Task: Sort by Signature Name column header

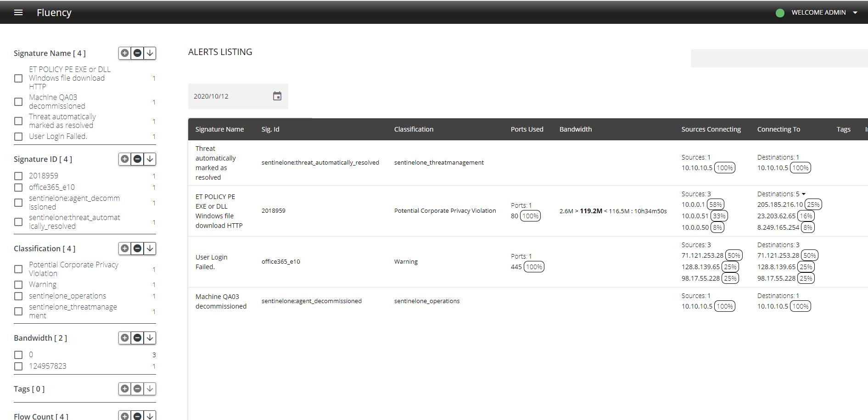Action: [x=219, y=129]
